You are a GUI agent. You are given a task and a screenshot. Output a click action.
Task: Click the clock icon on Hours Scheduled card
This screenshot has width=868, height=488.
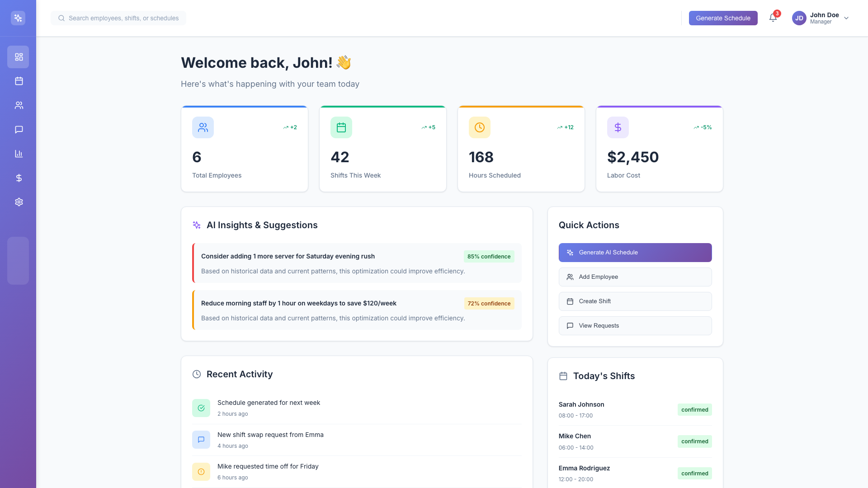coord(479,127)
